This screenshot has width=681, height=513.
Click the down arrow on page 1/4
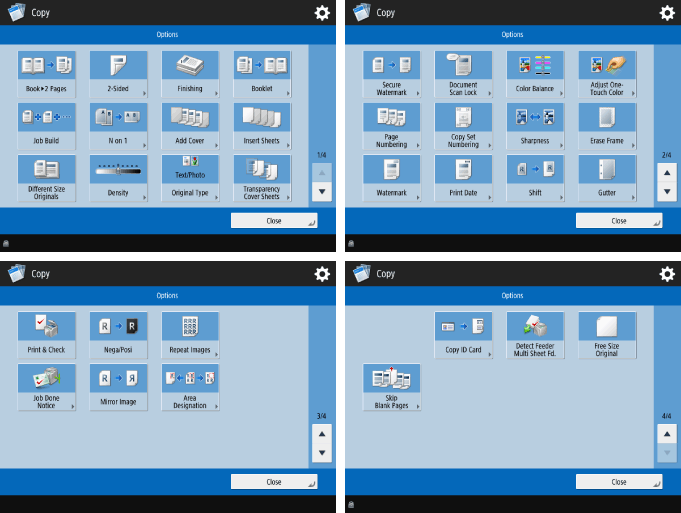[321, 191]
